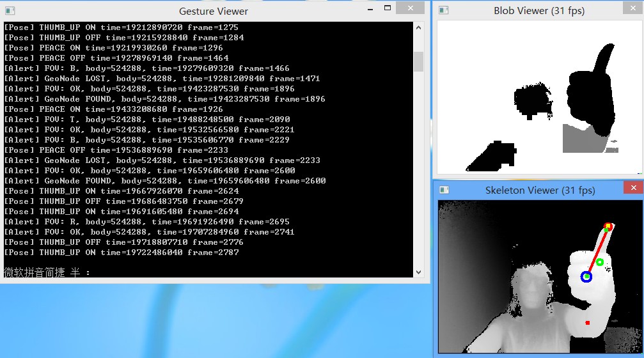Click the GeoNode LOST alert frame=1471
Screen dimensions: 644x358
coord(162,79)
